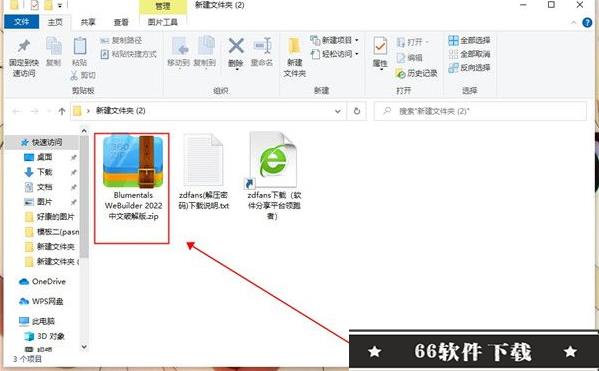Click the up directory arrow button
The width and height of the screenshot is (599, 371).
62,111
